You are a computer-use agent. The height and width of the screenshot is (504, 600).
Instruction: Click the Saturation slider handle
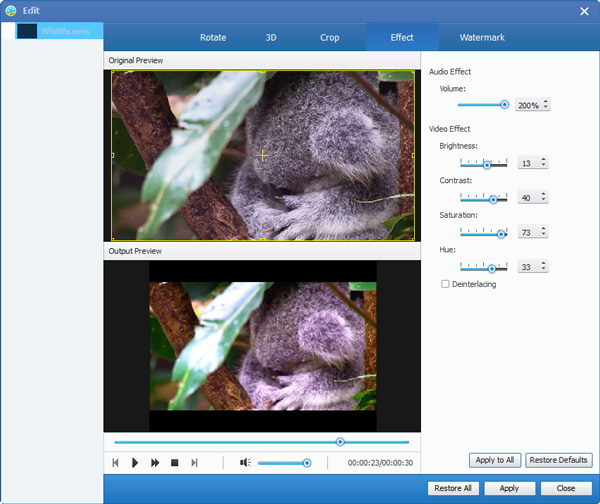501,234
